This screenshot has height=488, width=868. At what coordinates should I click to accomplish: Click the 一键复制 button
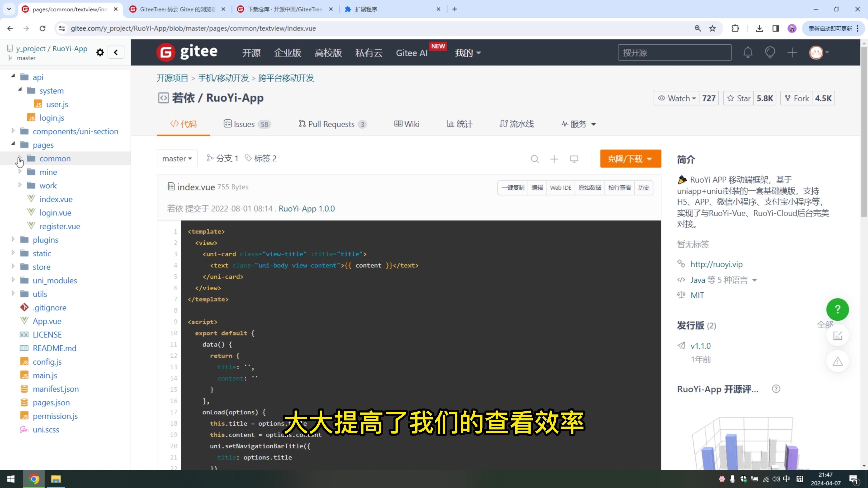(513, 188)
